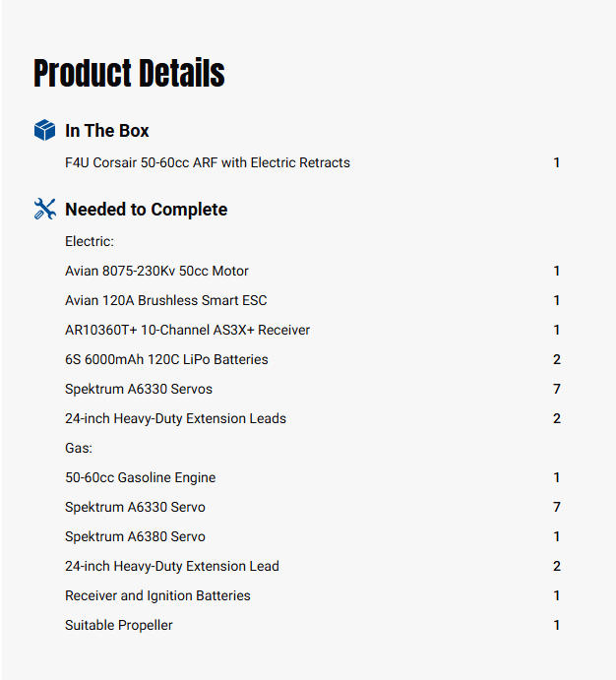Open the Suitable Propeller item
Screen dimensions: 616x680
click(x=119, y=625)
